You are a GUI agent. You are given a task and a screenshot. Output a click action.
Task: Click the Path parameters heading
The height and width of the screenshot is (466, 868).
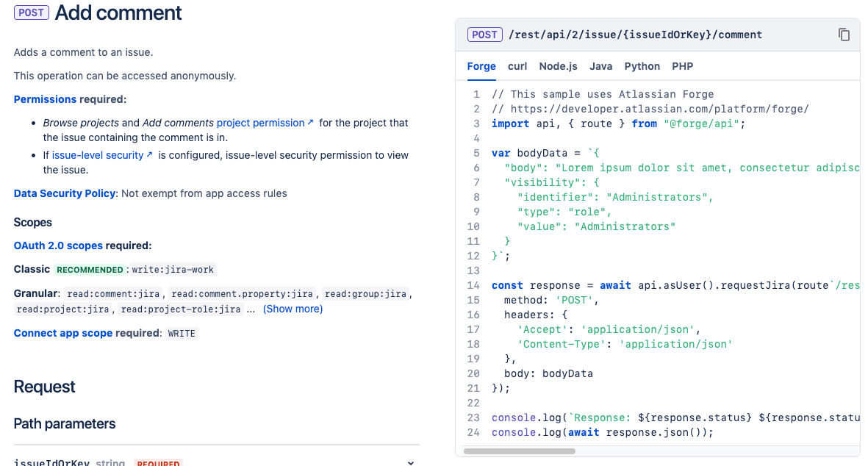(x=65, y=423)
